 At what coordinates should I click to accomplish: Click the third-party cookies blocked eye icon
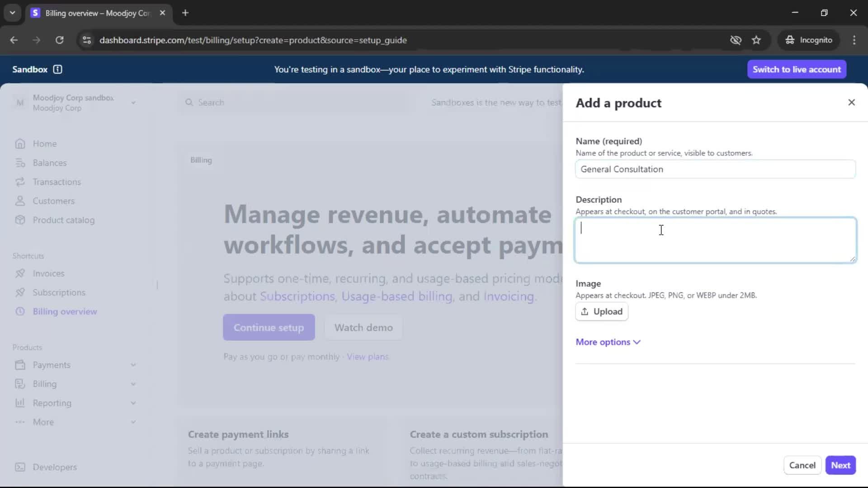pos(736,40)
